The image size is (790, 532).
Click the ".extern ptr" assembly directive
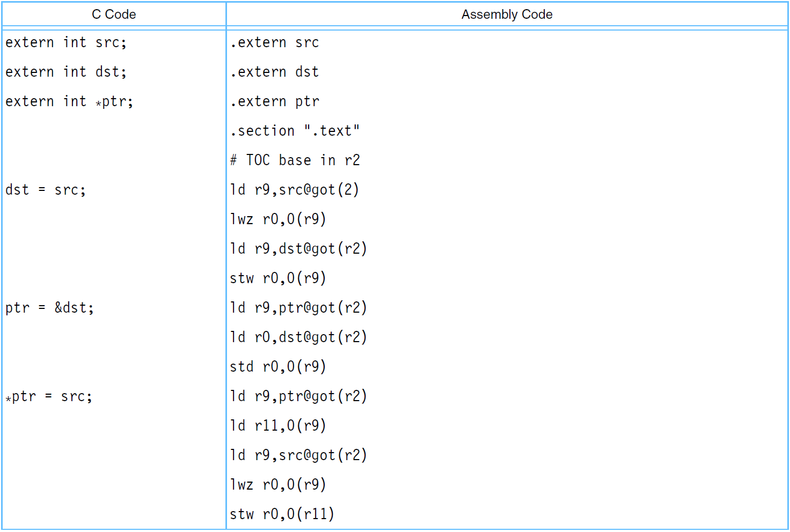pyautogui.click(x=275, y=101)
